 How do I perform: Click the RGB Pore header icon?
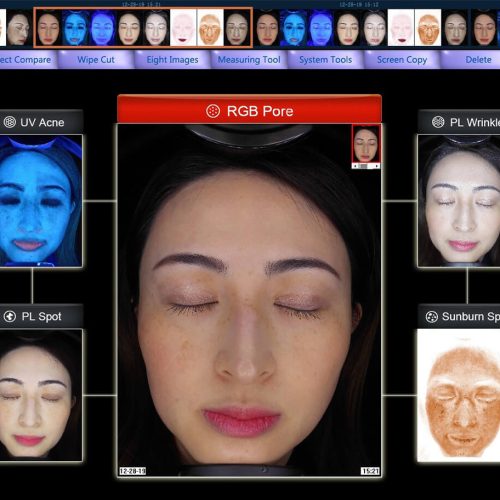213,111
